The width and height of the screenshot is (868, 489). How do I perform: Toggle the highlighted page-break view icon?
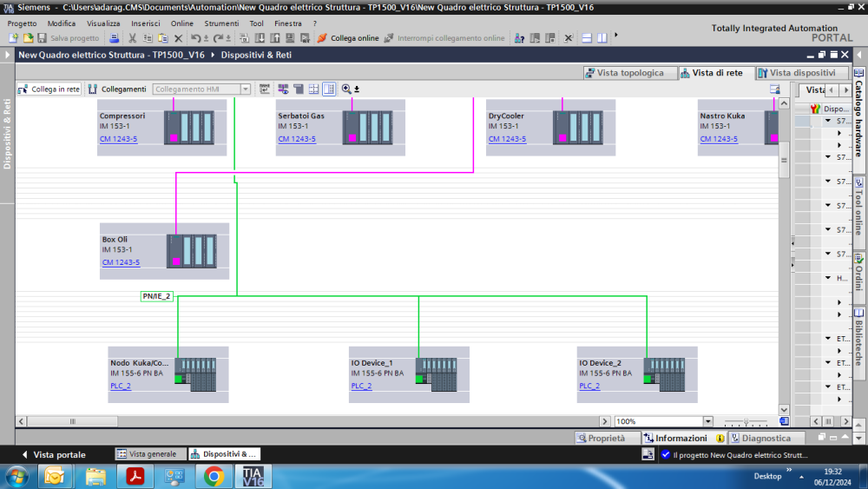[x=329, y=89]
